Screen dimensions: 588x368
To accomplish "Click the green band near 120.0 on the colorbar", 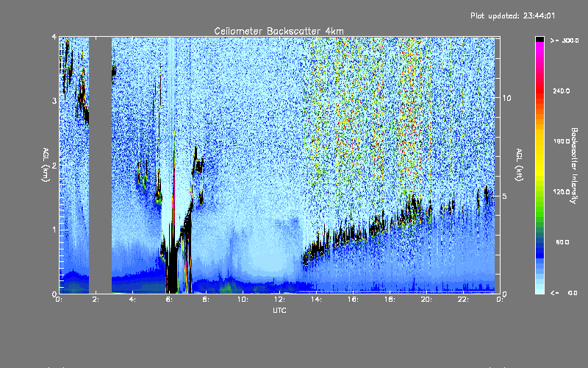I will click(x=539, y=195).
